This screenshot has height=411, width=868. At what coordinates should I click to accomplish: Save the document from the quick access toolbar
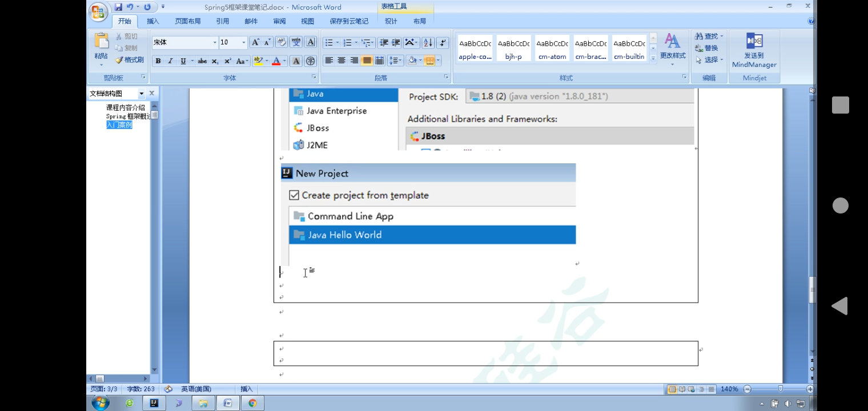(118, 7)
